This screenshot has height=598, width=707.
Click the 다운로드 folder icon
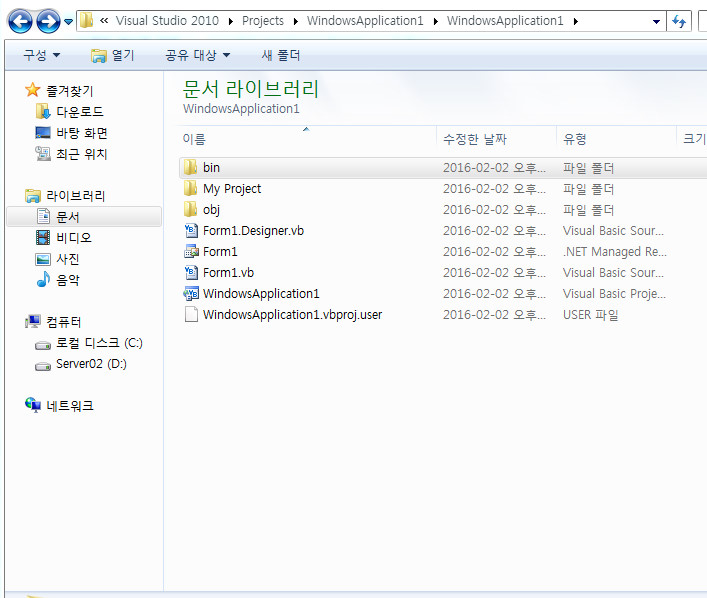click(43, 111)
